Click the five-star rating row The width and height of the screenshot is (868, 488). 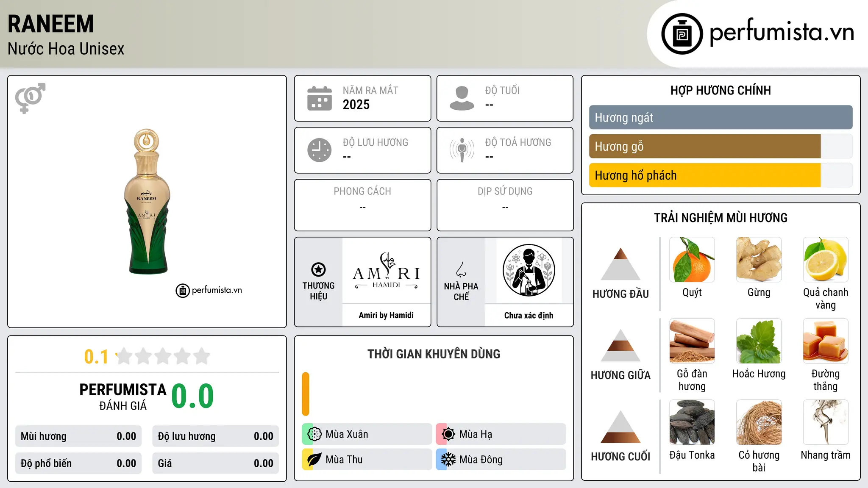163,356
